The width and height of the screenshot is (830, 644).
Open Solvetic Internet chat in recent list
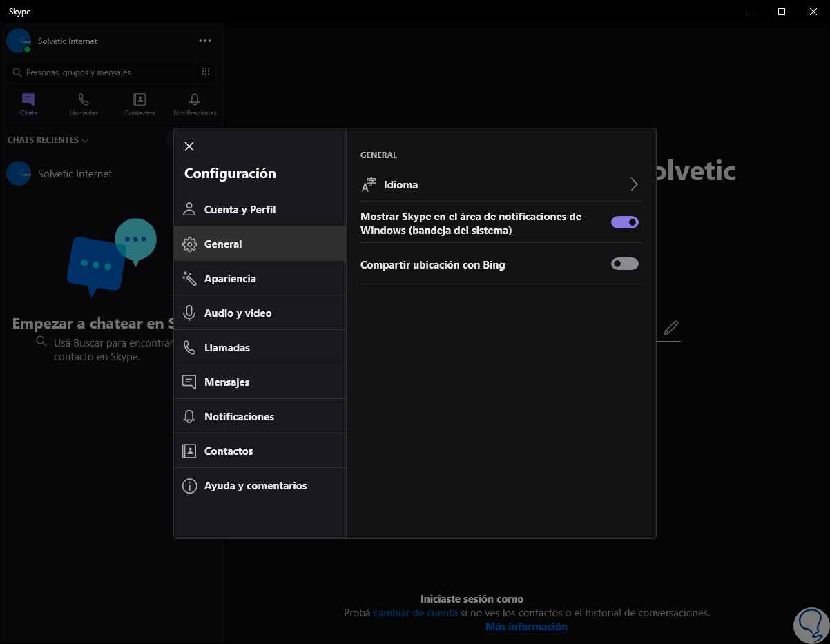[x=87, y=174]
